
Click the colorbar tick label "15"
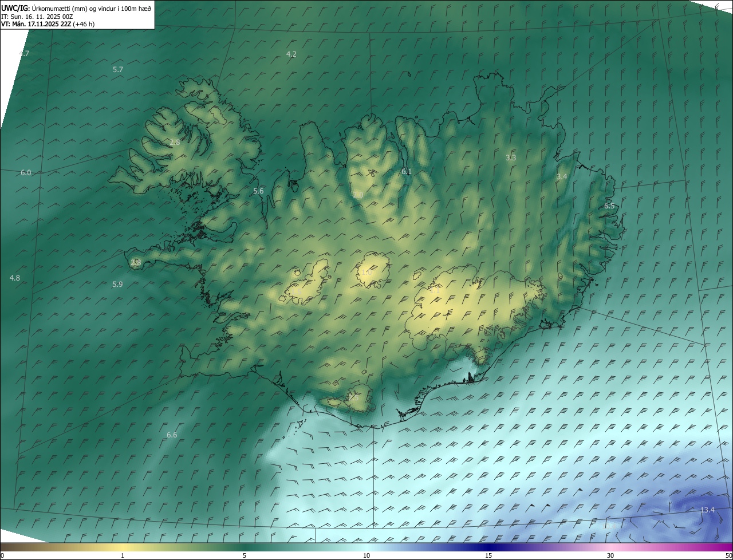(488, 555)
